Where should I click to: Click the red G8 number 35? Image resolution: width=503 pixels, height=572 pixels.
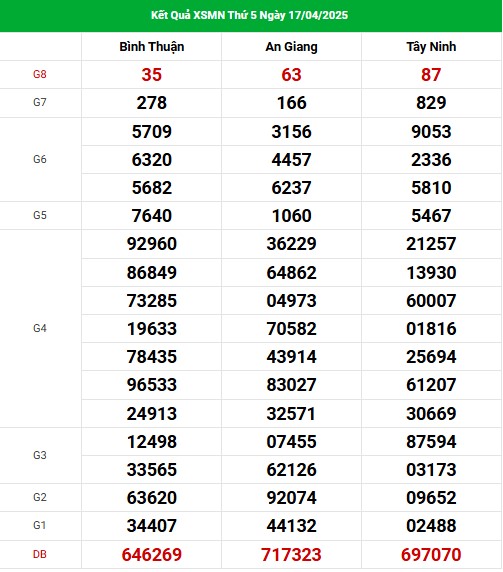(x=152, y=75)
